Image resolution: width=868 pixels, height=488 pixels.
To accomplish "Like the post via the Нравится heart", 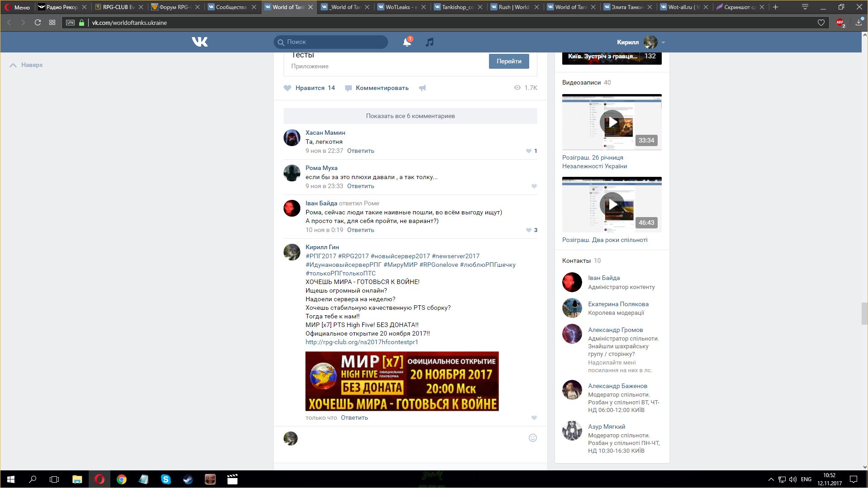I will pyautogui.click(x=288, y=88).
